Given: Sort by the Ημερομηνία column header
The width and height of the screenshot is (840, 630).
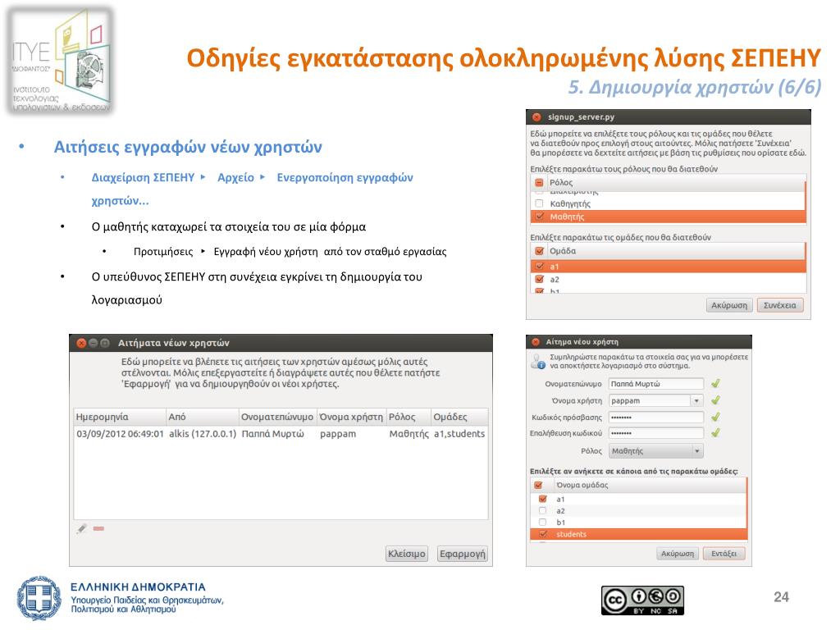Looking at the screenshot, I should point(120,417).
